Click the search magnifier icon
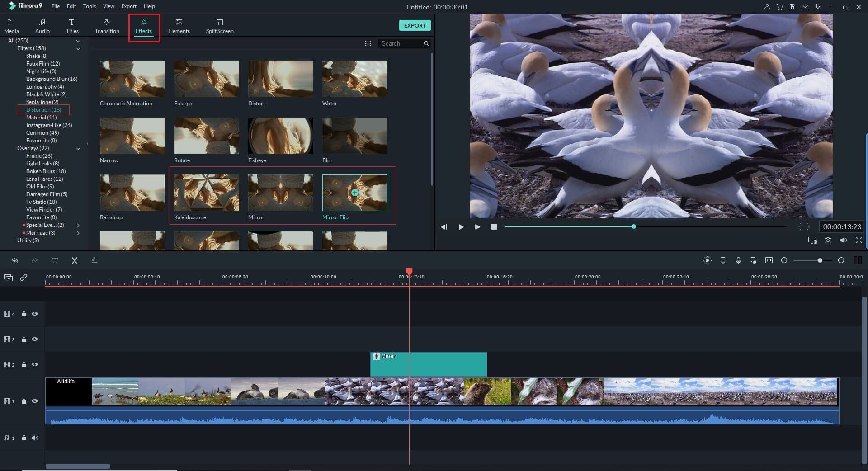 pos(426,43)
